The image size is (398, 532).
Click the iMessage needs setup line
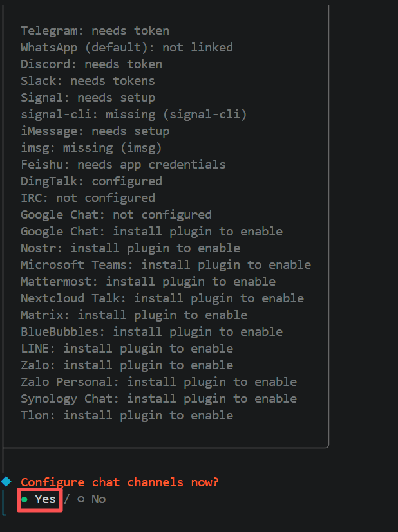coord(95,131)
